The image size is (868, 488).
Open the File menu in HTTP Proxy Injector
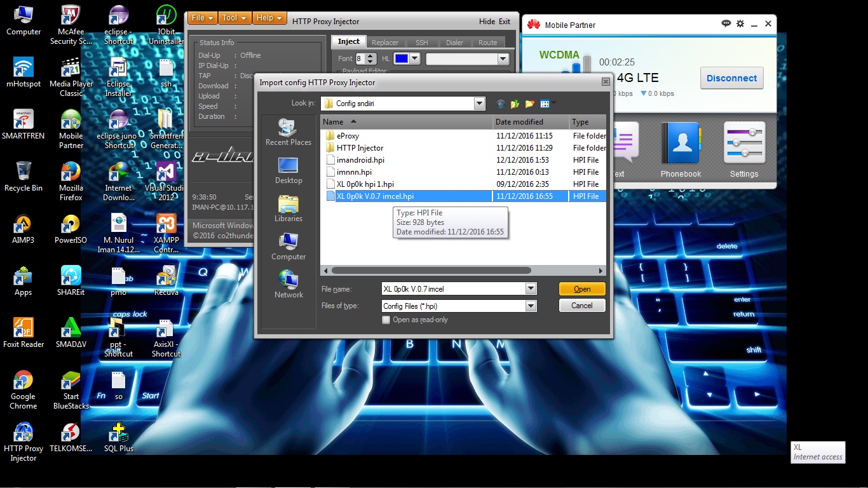coord(202,18)
